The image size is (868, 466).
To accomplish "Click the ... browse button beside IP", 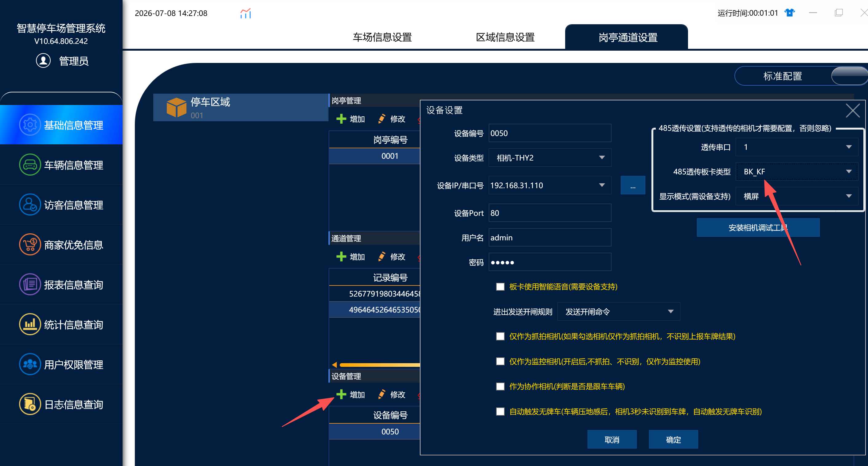I will (x=633, y=185).
